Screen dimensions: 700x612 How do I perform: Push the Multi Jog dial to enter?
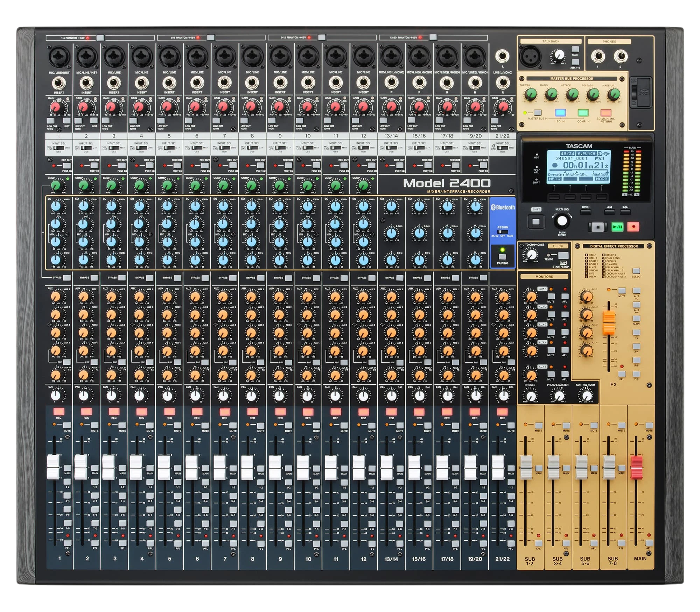(x=562, y=221)
